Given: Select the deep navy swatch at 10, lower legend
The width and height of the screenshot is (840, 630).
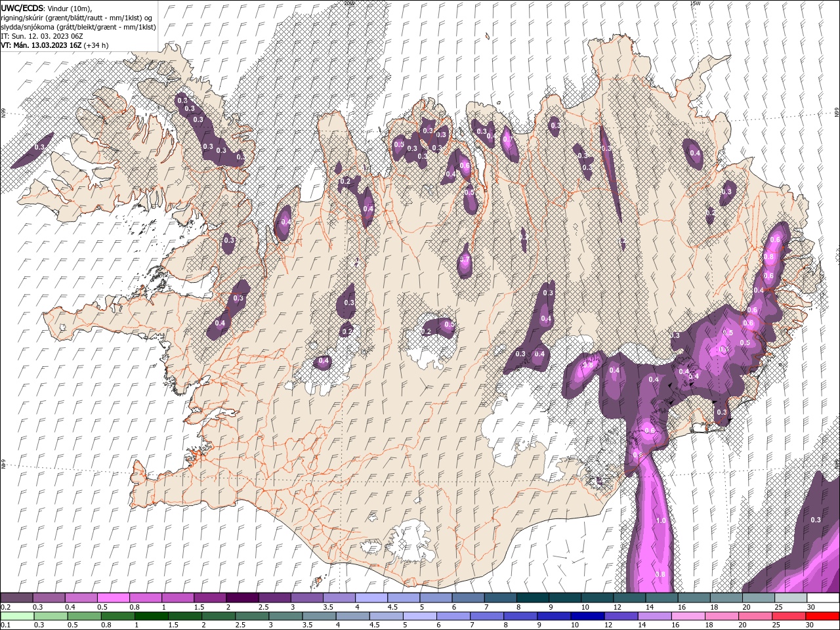Looking at the screenshot, I should pos(587,616).
